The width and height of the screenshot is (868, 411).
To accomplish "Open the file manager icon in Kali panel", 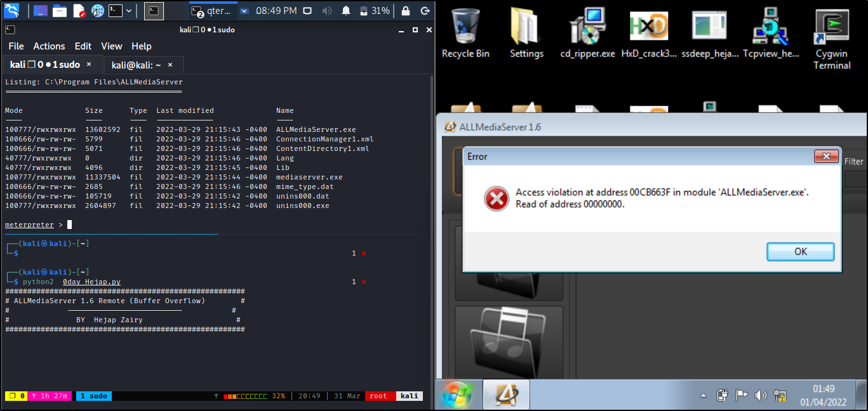I will click(x=59, y=11).
